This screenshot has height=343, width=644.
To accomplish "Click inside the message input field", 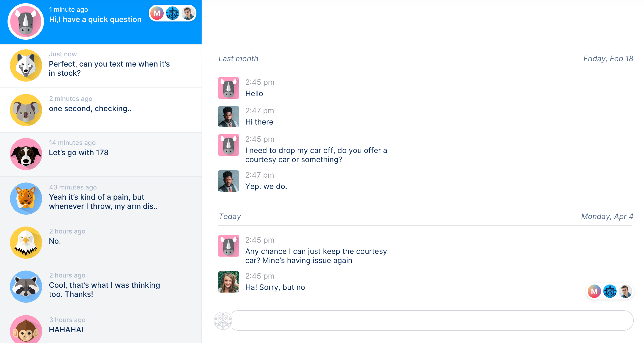I will 432,320.
